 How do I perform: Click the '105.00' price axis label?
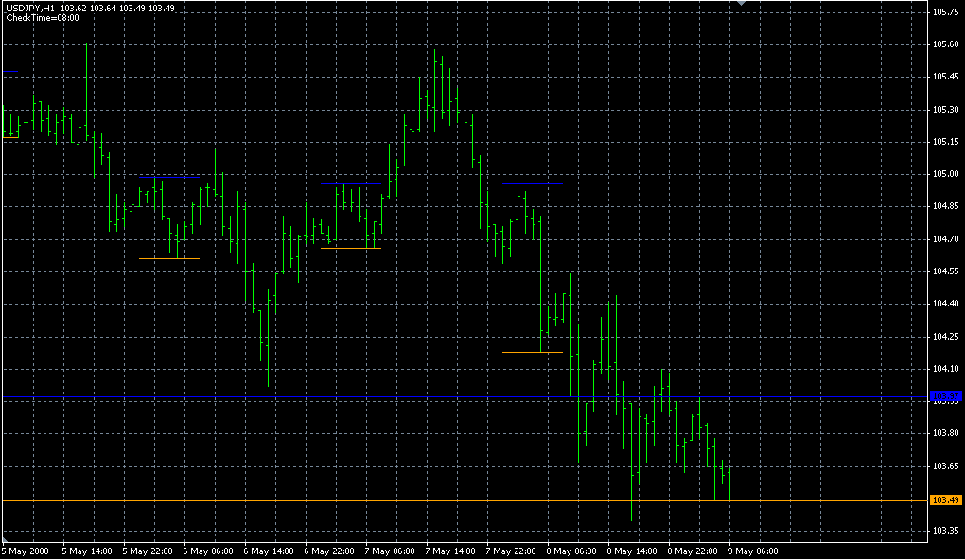pos(946,174)
